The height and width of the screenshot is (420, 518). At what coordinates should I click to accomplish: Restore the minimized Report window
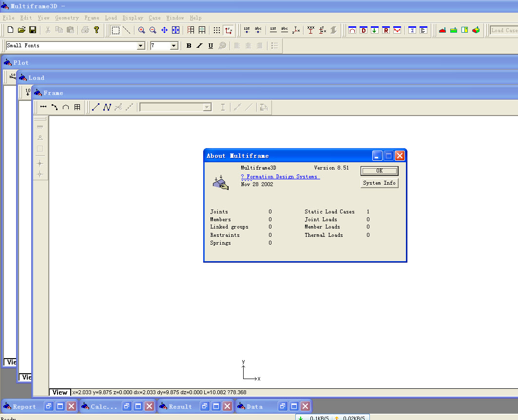49,406
